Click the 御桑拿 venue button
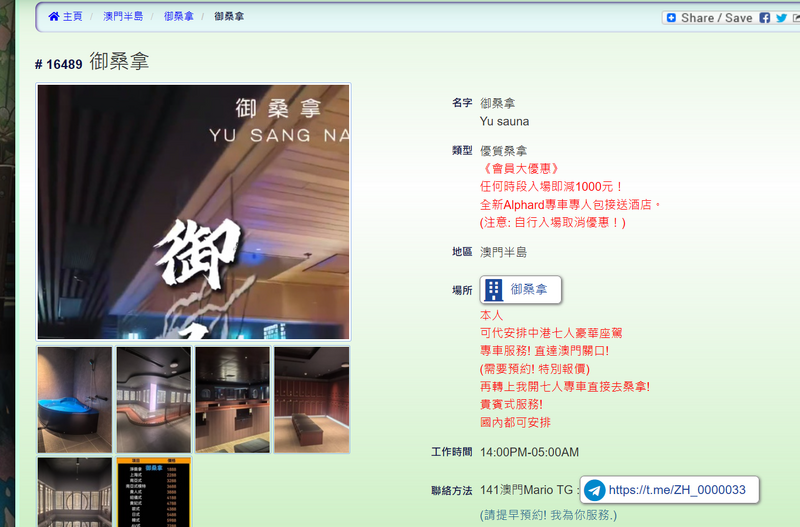This screenshot has width=800, height=527. pyautogui.click(x=520, y=290)
